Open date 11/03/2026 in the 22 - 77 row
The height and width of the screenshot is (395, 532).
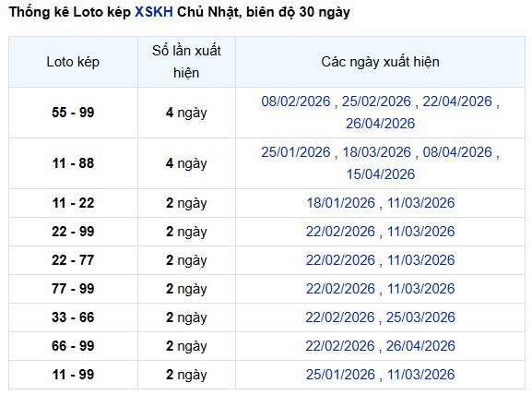(x=420, y=260)
